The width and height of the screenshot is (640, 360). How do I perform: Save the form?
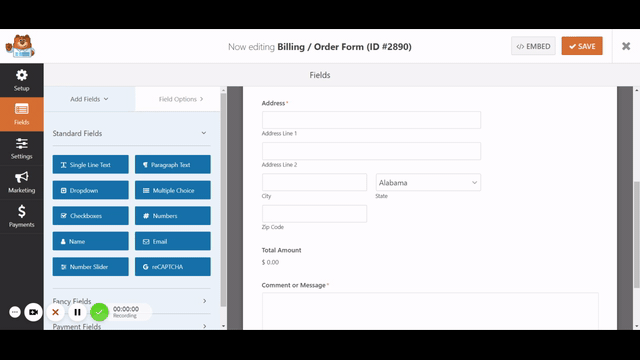(x=582, y=46)
